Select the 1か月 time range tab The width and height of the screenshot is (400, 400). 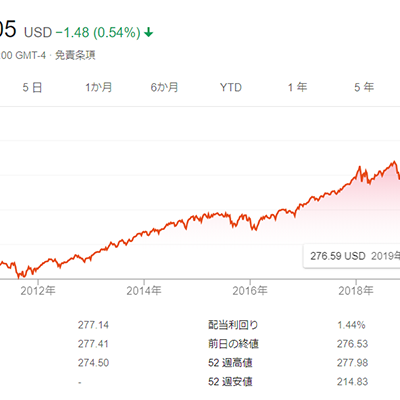tap(98, 88)
